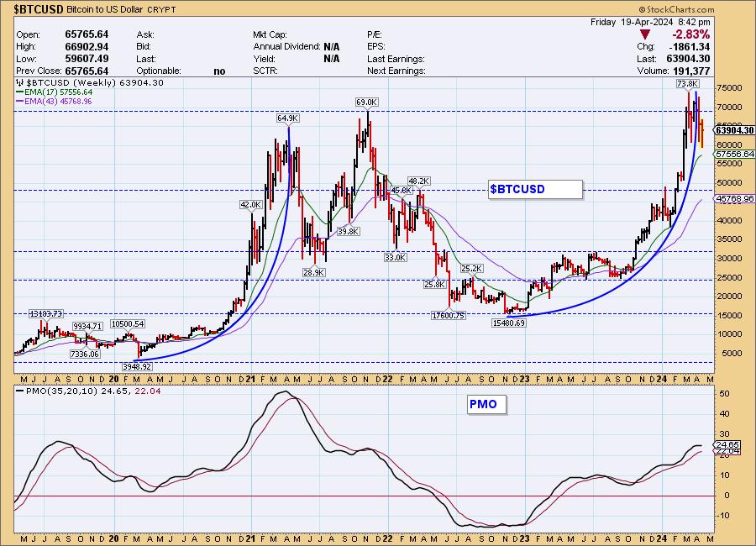
Task: Click the 15480.69 low price label
Action: click(x=509, y=323)
